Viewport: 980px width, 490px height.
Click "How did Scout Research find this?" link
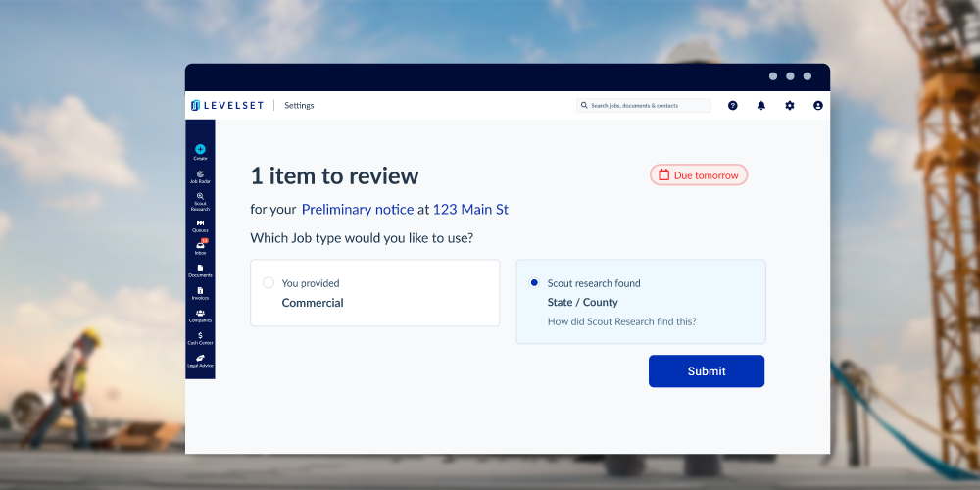(621, 321)
